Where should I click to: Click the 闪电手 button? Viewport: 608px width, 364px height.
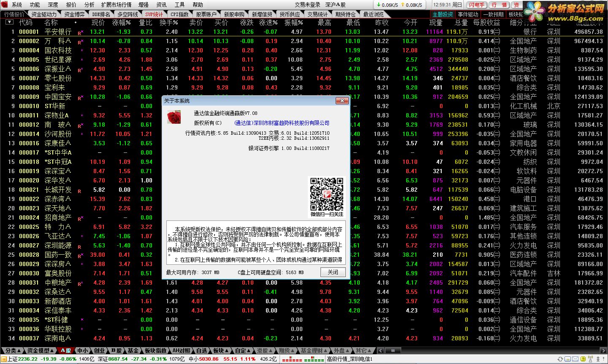[476, 5]
